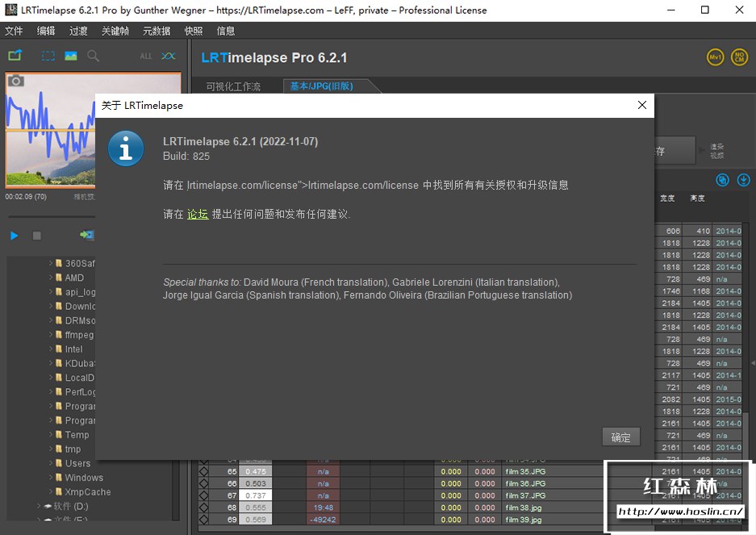Expand the Intel folder
Image resolution: width=756 pixels, height=535 pixels.
point(50,349)
